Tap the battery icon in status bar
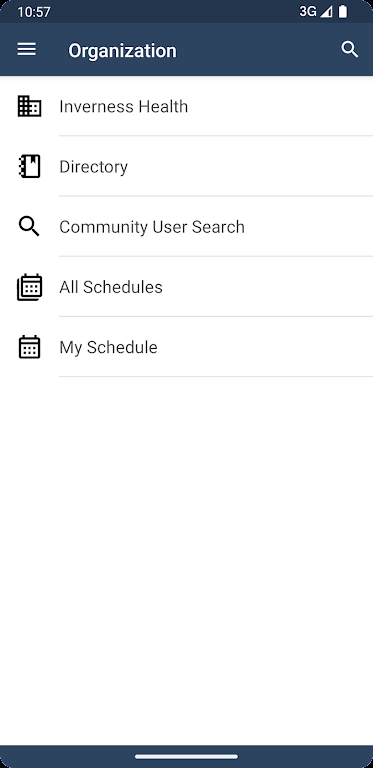This screenshot has width=373, height=768. (343, 12)
